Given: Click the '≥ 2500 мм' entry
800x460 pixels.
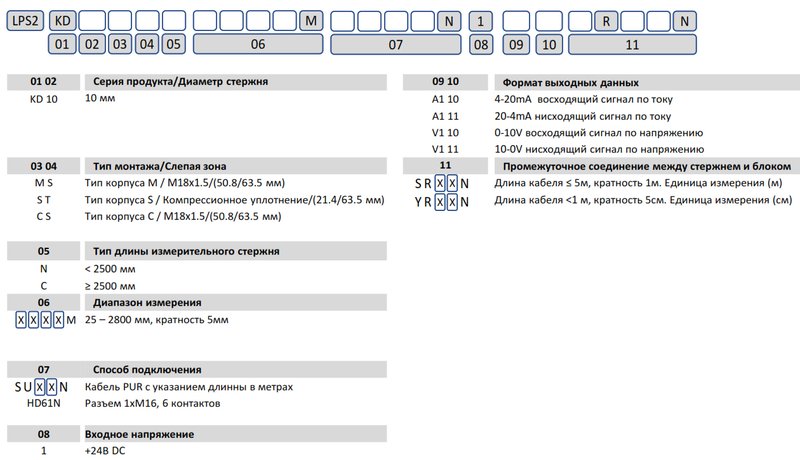Looking at the screenshot, I should [x=110, y=286].
